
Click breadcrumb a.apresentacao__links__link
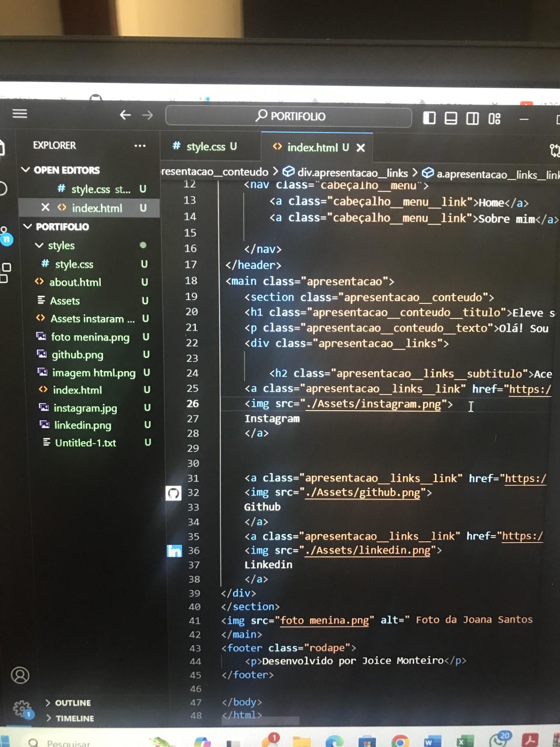(x=491, y=174)
